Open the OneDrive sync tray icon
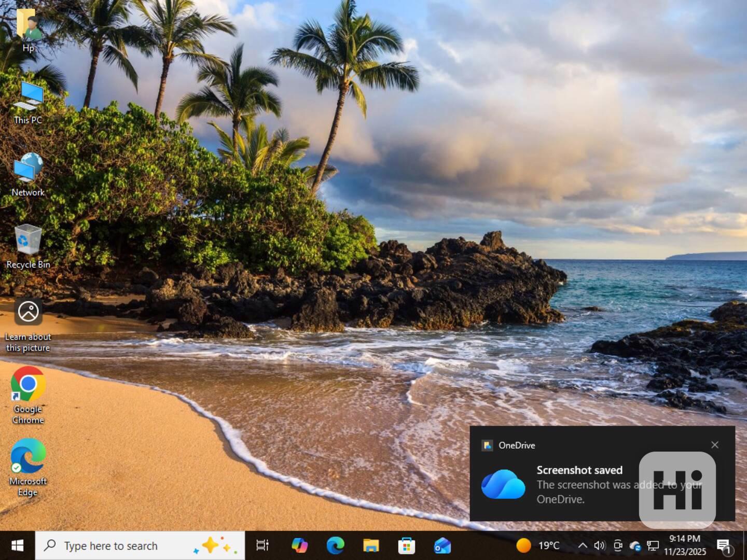 635,545
